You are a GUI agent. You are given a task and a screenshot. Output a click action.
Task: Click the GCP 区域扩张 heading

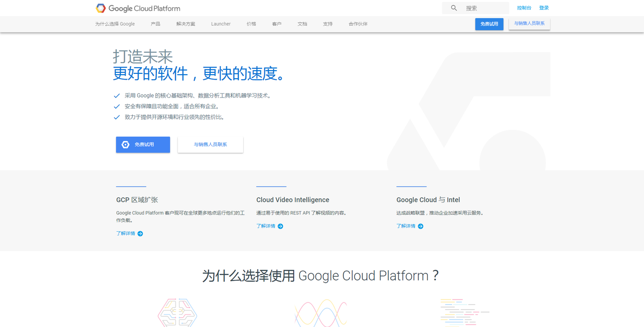137,200
